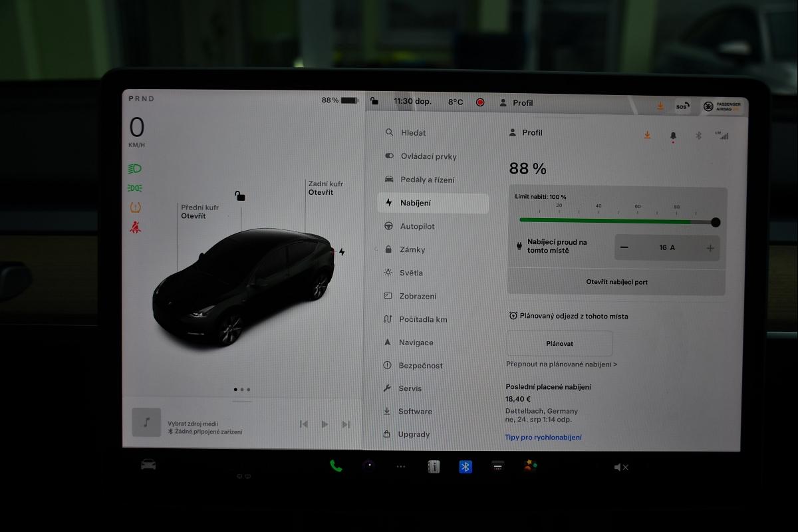Screen dimensions: 798x532
Task: Toggle the door lock icon above car
Action: tap(239, 196)
